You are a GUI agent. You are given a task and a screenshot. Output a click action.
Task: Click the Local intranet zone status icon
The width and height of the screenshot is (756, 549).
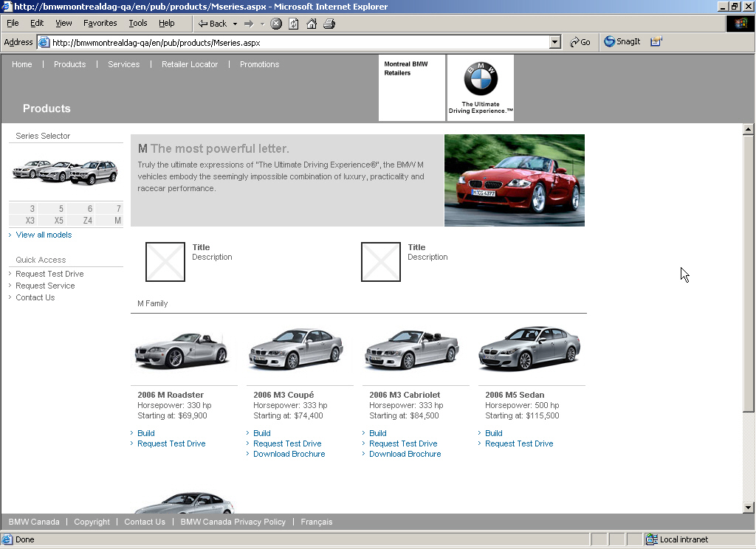pyautogui.click(x=652, y=539)
